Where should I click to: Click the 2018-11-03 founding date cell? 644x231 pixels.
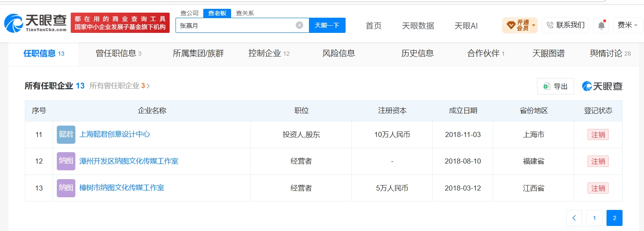coord(463,135)
